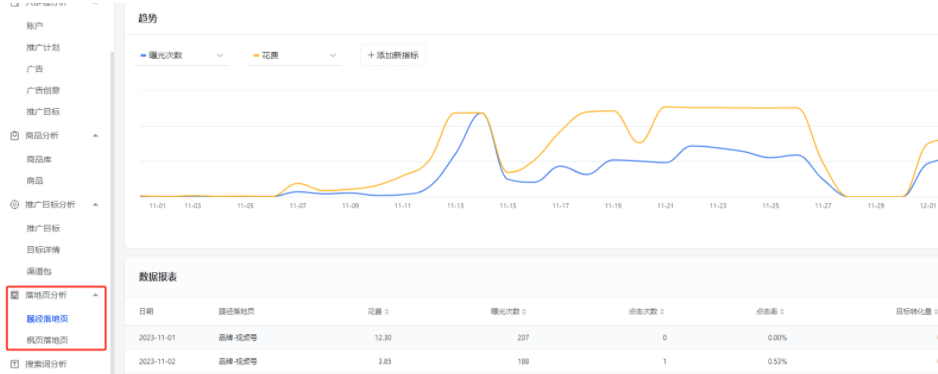Sort table by 花费 sort arrows
The image size is (938, 374).
tap(386, 312)
